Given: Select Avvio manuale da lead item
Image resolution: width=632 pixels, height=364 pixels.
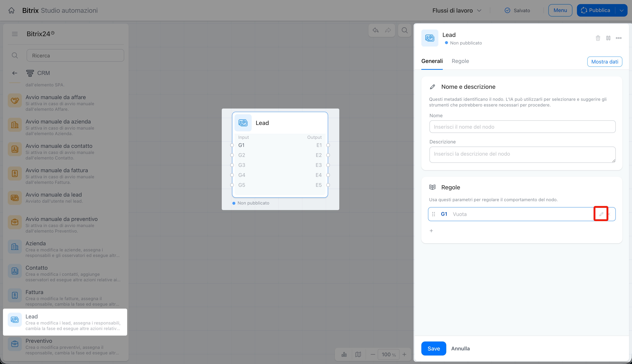Looking at the screenshot, I should 65,198.
